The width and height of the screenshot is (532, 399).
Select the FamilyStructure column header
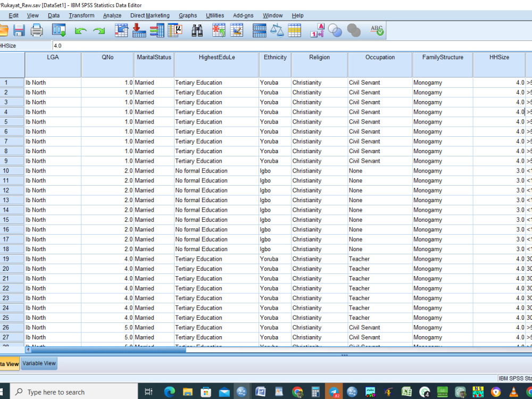(x=443, y=64)
